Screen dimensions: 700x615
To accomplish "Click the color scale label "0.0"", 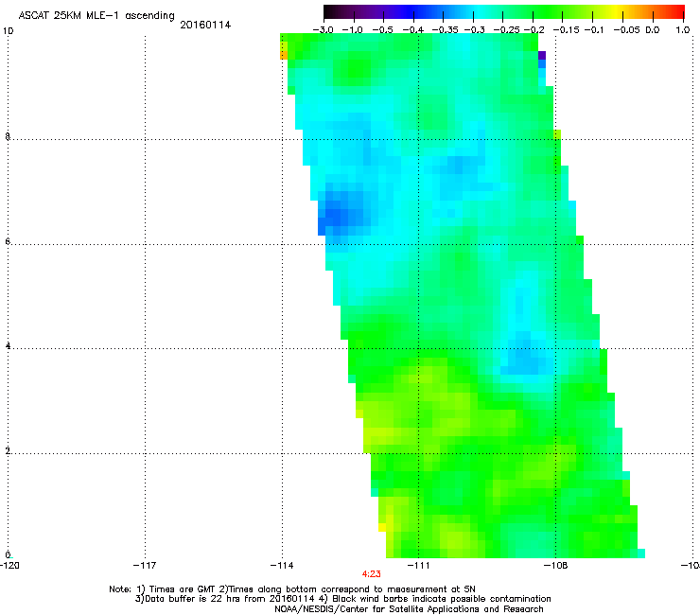I will pyautogui.click(x=653, y=30).
